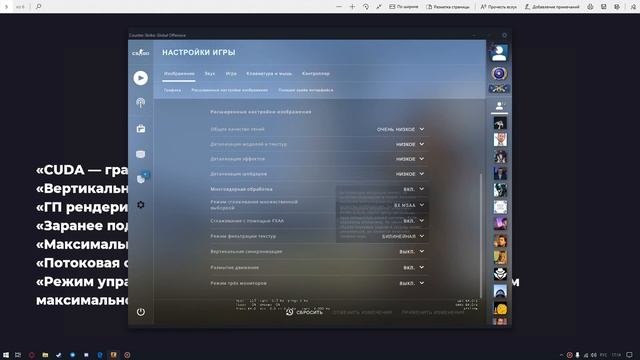Click the CS:GO logo in sidebar
The width and height of the screenshot is (640, 360).
click(x=140, y=53)
